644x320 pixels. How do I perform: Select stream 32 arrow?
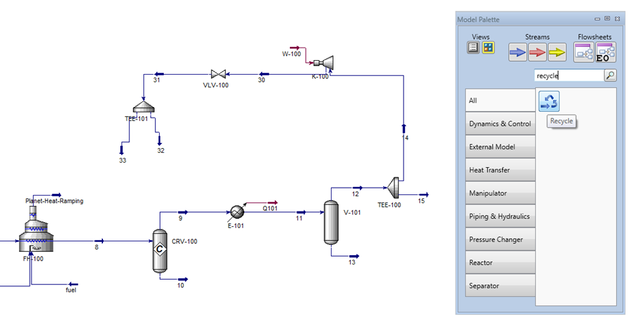(x=160, y=140)
